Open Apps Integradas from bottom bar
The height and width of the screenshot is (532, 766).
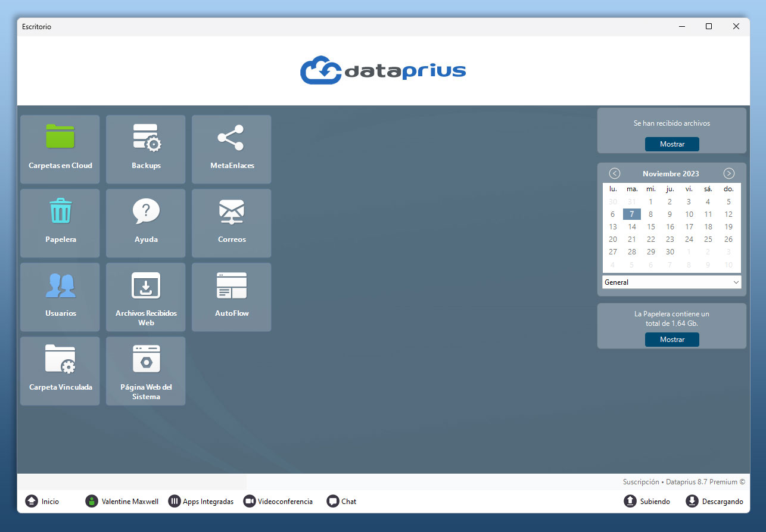(201, 502)
